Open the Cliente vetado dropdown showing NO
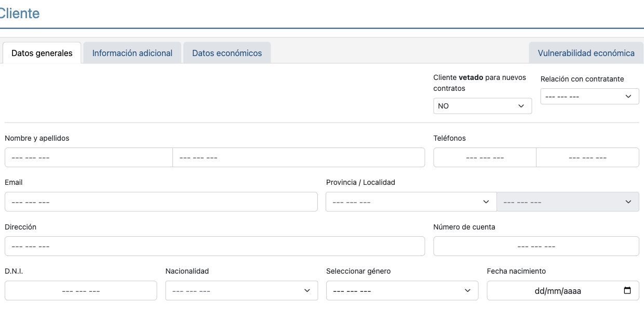The width and height of the screenshot is (644, 310). pyautogui.click(x=482, y=106)
